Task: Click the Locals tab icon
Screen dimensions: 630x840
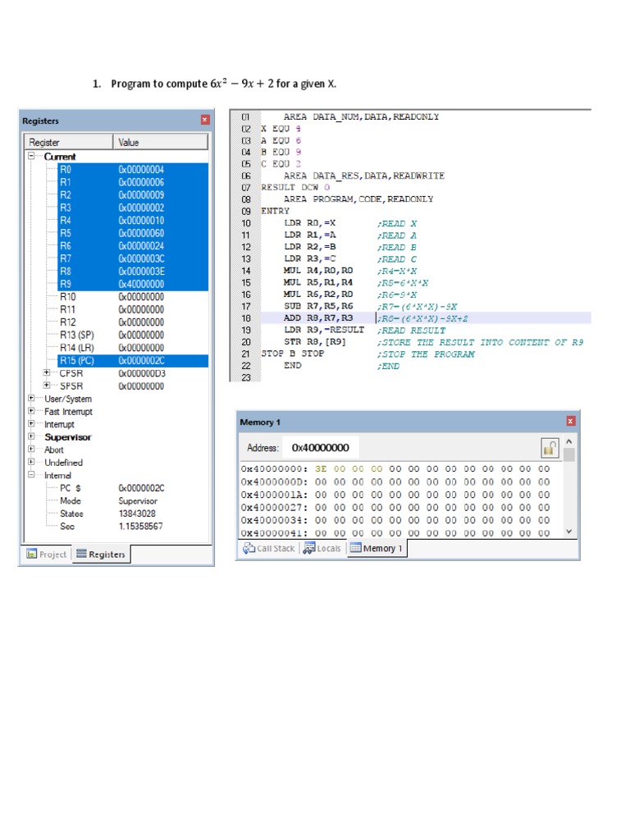Action: pyautogui.click(x=309, y=548)
